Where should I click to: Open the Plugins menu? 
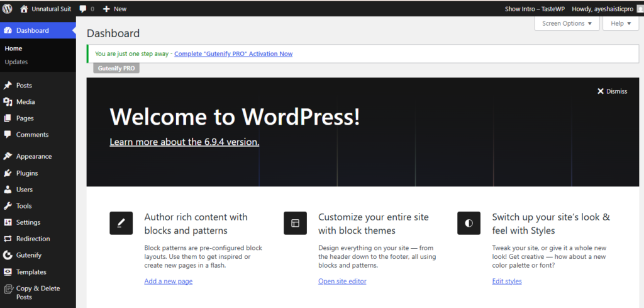[27, 173]
